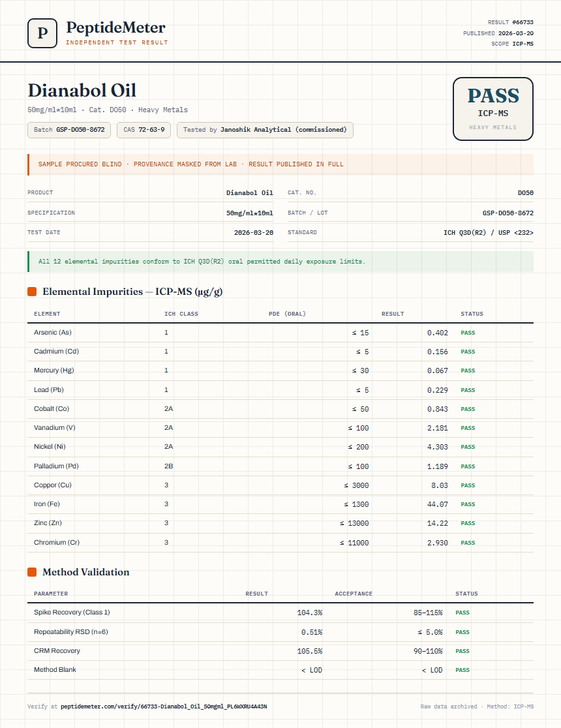This screenshot has height=728, width=561.
Task: Click Arsenic result value 0.402
Action: pos(438,333)
